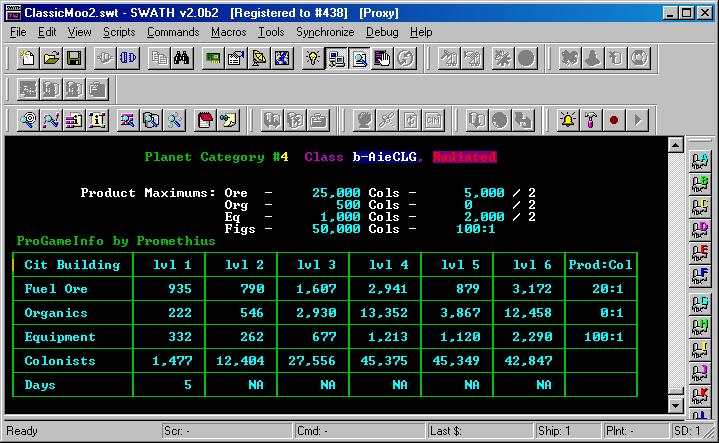
Task: Open the Macros menu
Action: coord(228,32)
